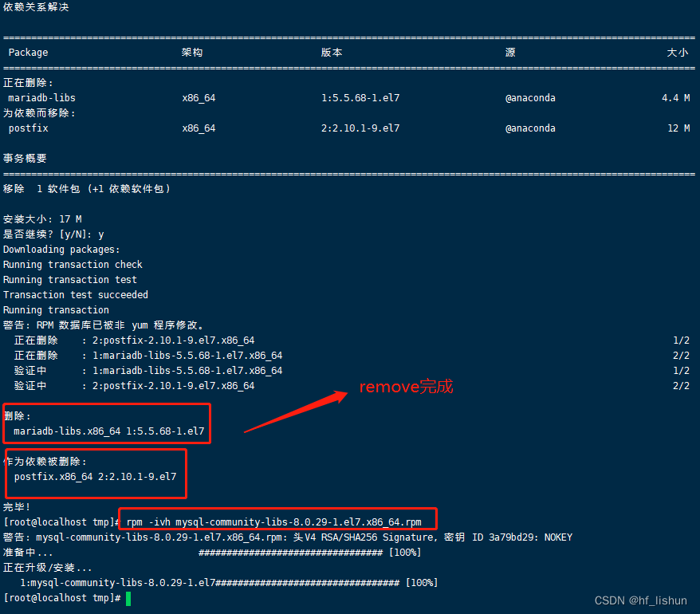This screenshot has height=614, width=700.
Task: Click the '架构' column header
Action: pos(192,53)
